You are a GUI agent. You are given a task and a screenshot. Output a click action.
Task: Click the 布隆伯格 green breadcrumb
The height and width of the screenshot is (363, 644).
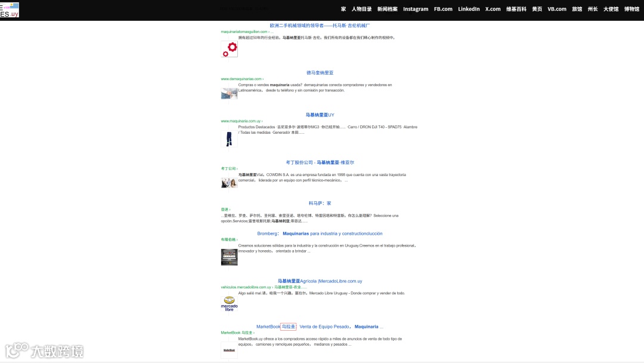coord(228,239)
